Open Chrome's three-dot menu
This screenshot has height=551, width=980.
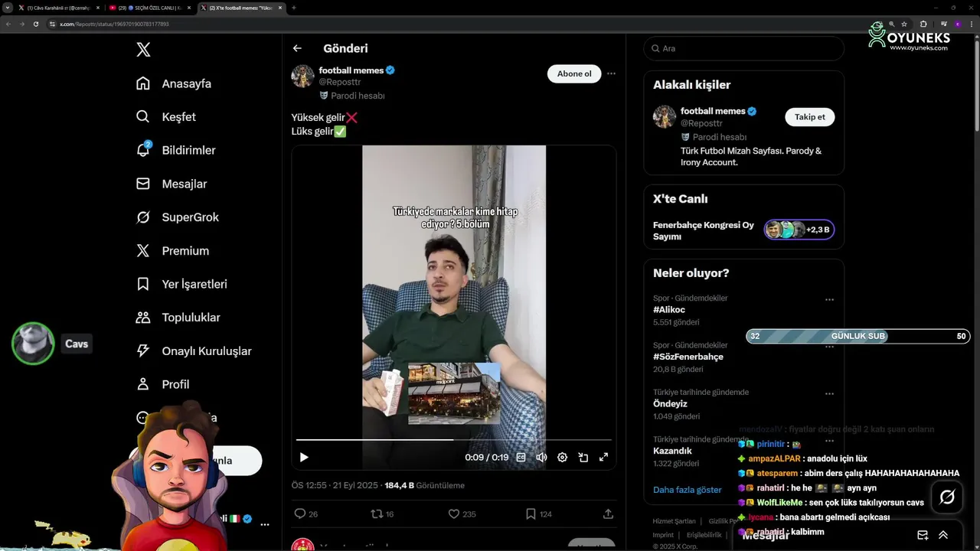971,24
